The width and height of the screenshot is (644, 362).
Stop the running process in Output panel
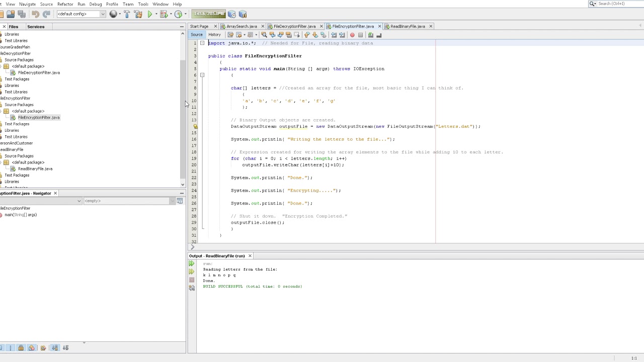tap(192, 280)
